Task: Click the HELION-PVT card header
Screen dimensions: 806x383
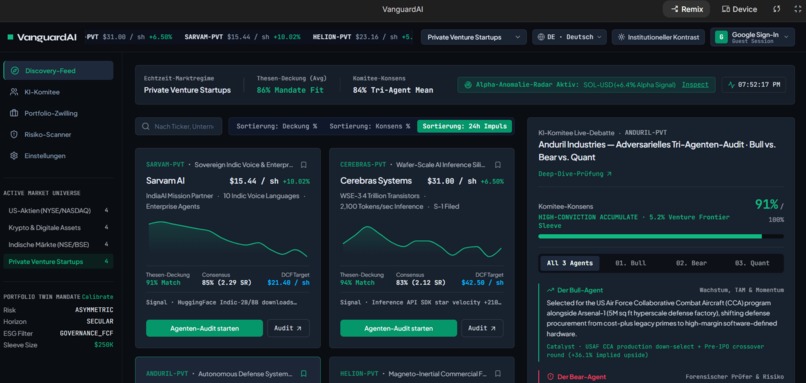Action: [x=422, y=374]
